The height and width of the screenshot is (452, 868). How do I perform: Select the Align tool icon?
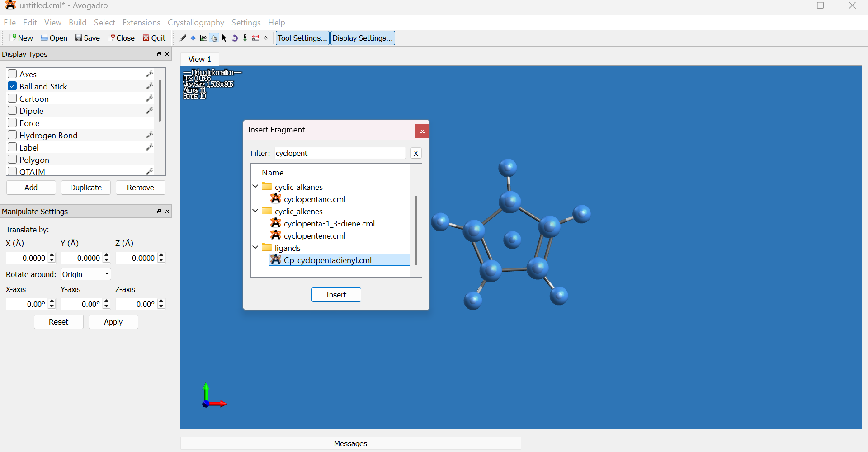click(266, 38)
